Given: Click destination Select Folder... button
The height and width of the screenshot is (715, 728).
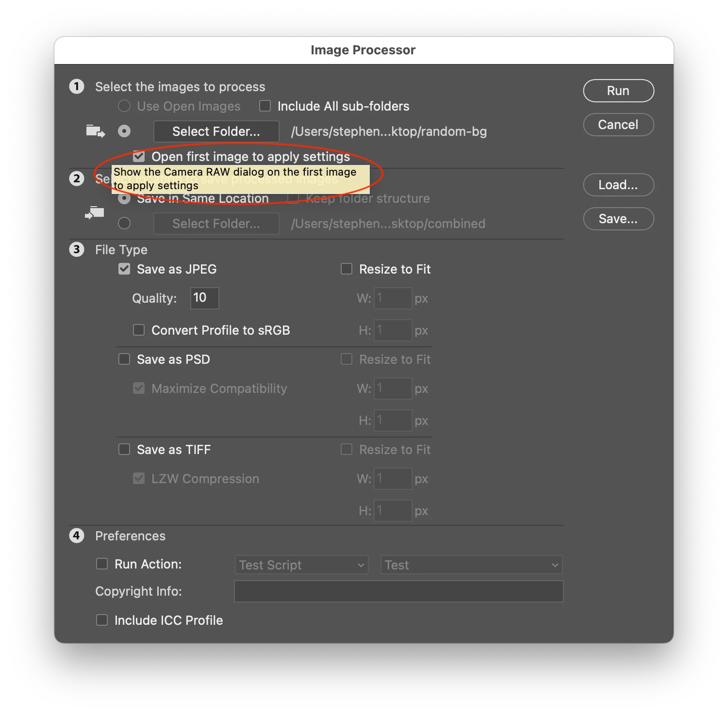Looking at the screenshot, I should [x=216, y=224].
